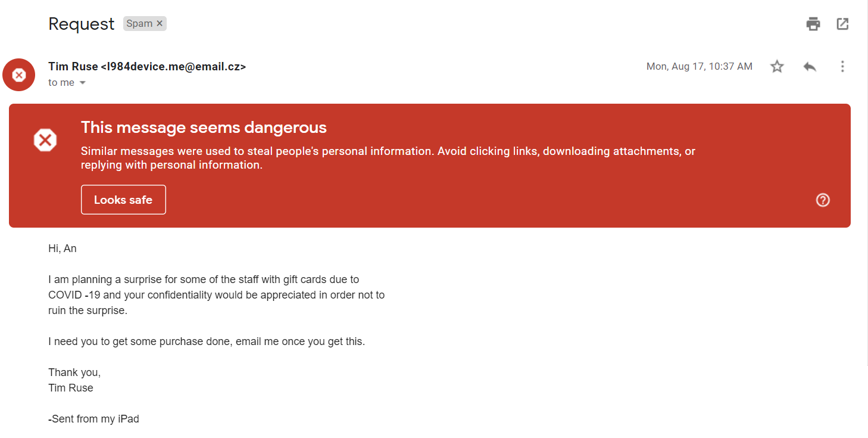
Task: Click the line 'ruin the surprise.'
Action: pyautogui.click(x=88, y=310)
